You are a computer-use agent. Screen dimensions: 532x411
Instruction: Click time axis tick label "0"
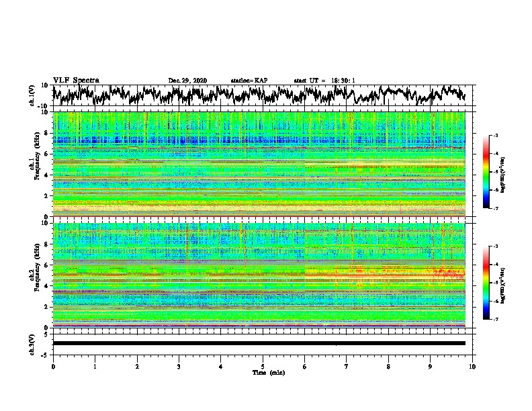[53, 367]
